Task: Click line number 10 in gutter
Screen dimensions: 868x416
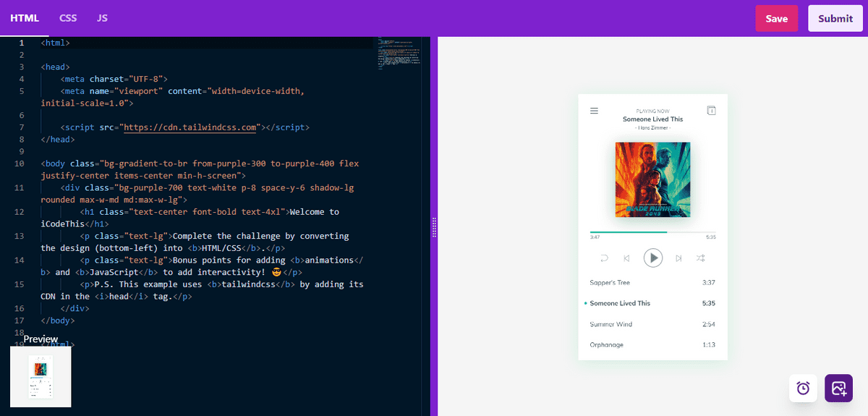Action: [20, 164]
